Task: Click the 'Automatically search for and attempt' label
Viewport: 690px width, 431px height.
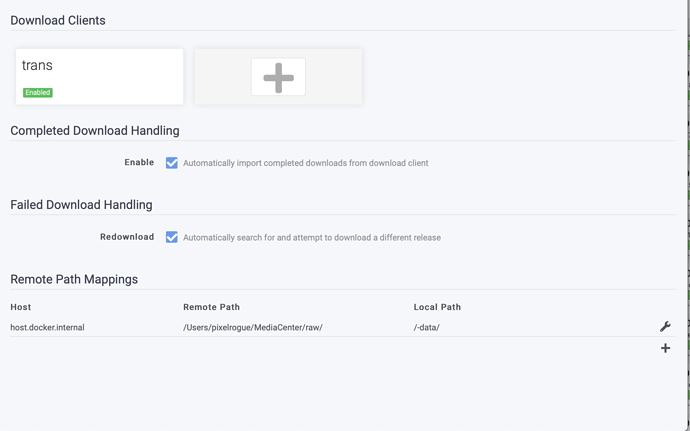Action: tap(311, 238)
